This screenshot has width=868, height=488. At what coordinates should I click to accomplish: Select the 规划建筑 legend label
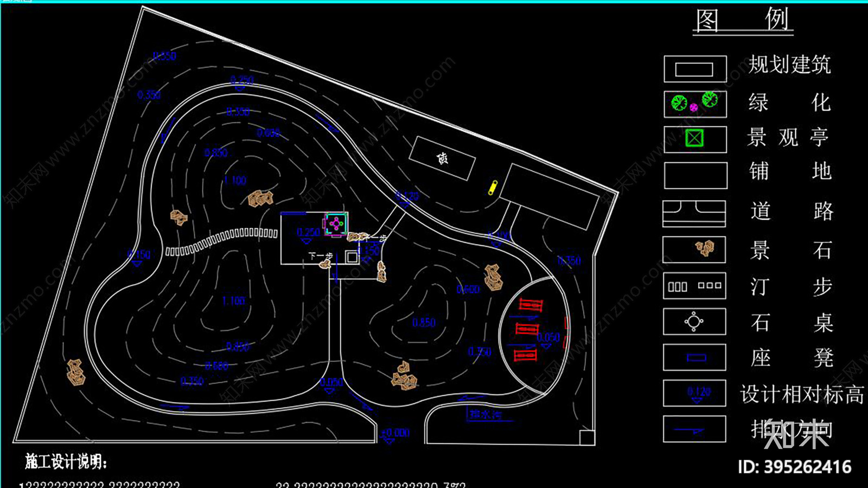789,65
